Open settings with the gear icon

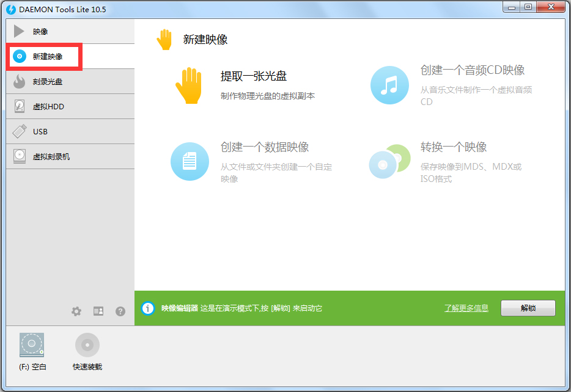[76, 311]
